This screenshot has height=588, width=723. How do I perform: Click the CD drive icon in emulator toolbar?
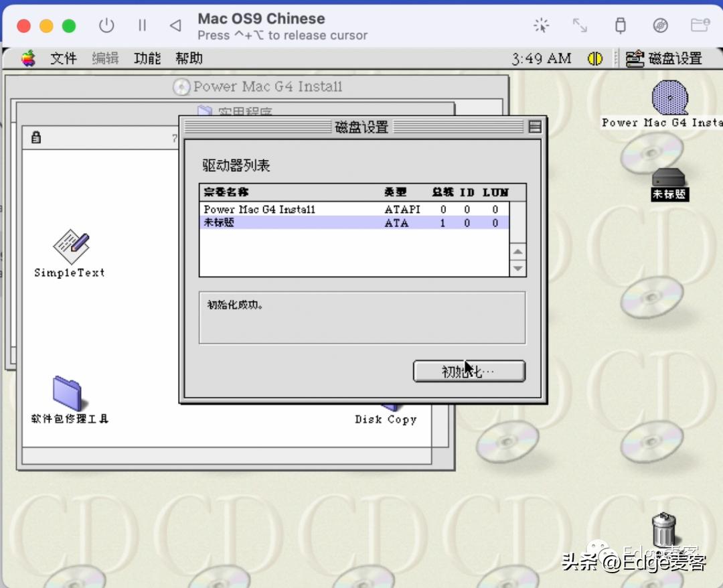click(x=660, y=25)
